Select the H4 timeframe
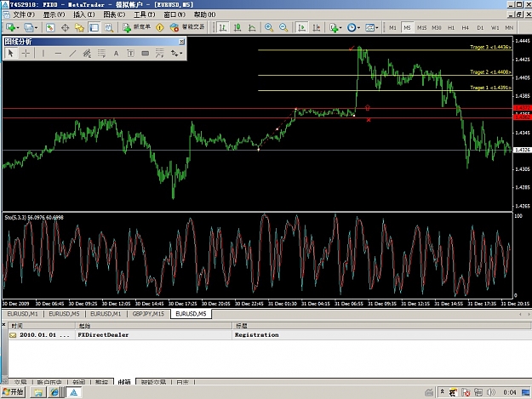This screenshot has width=532, height=399. pos(465,28)
